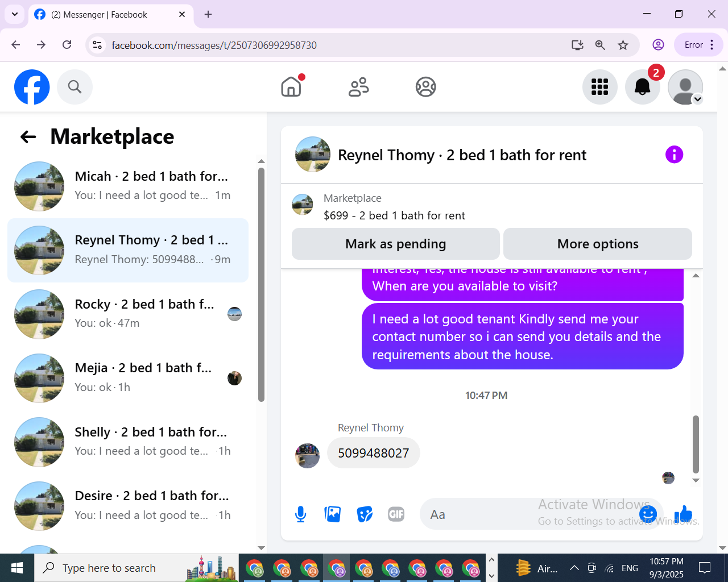Open the Friends icon

358,87
